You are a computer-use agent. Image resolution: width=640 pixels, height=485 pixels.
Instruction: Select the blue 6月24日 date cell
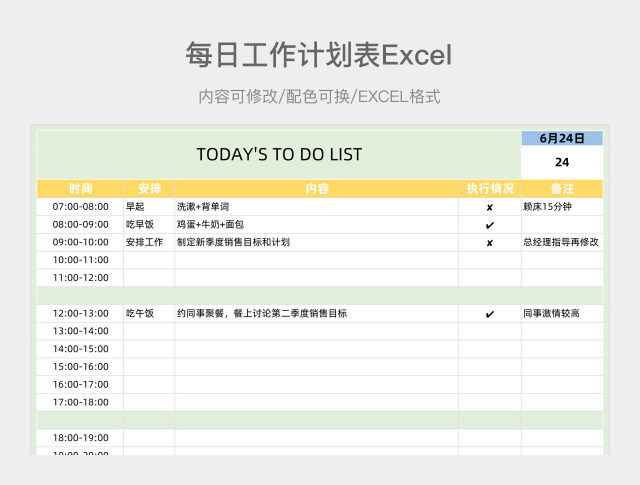coord(562,138)
